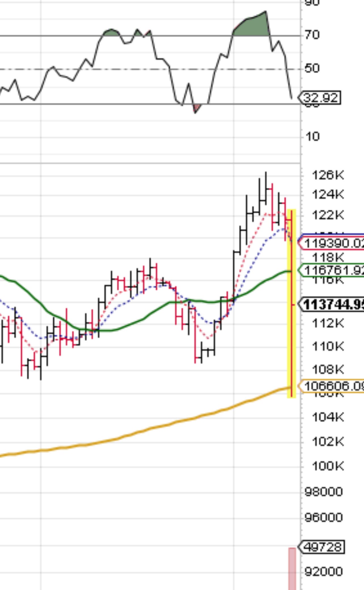The width and height of the screenshot is (364, 590).
Task: Click the 98000 price axis label
Action: [323, 492]
